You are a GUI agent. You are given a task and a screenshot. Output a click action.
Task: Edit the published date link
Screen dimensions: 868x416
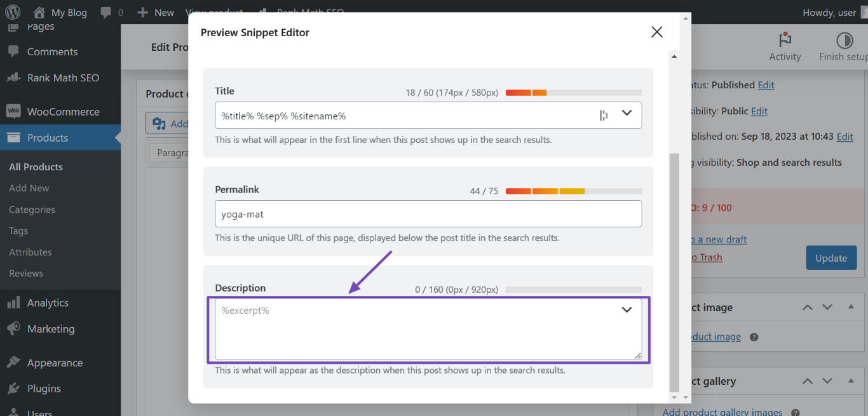[844, 137]
